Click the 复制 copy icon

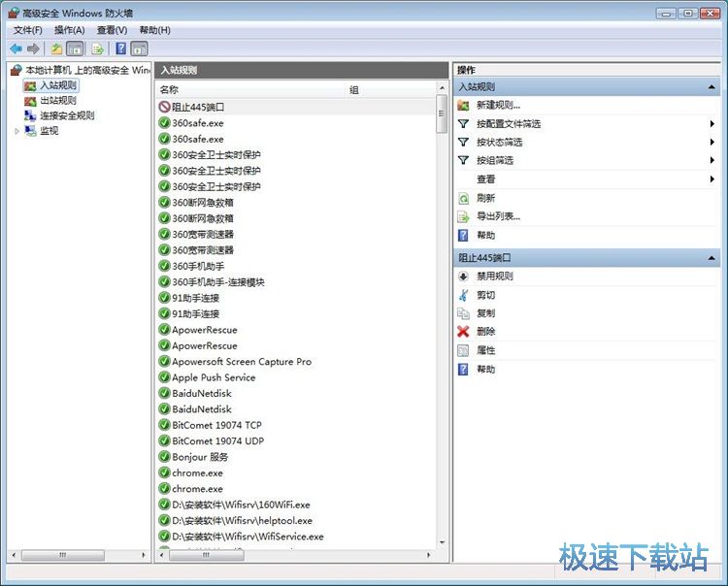[463, 313]
